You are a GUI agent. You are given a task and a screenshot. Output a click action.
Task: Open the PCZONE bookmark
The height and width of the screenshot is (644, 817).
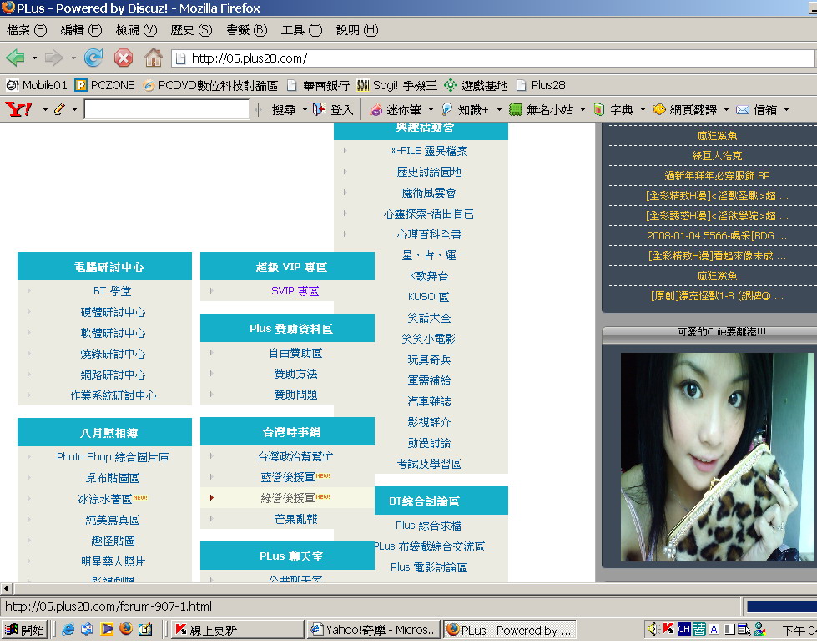click(x=104, y=85)
